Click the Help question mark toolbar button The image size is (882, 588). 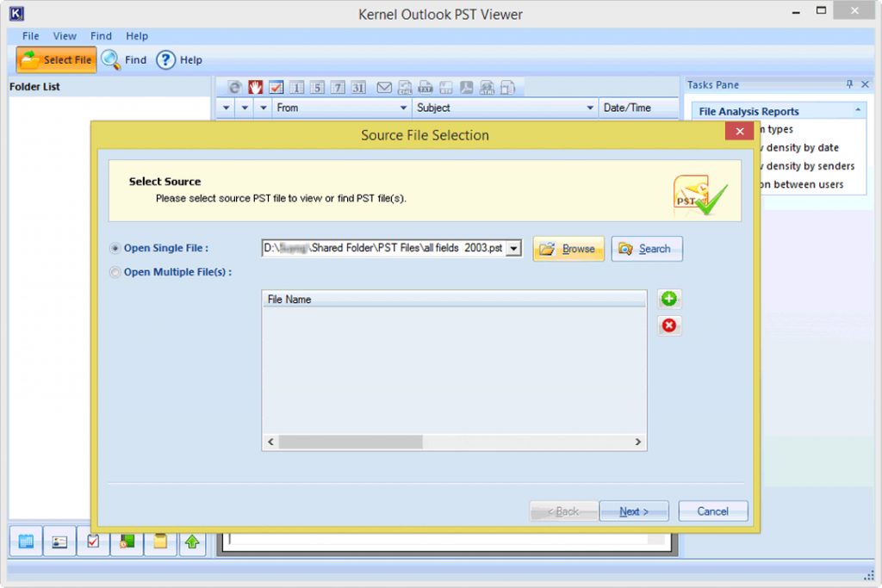click(179, 60)
